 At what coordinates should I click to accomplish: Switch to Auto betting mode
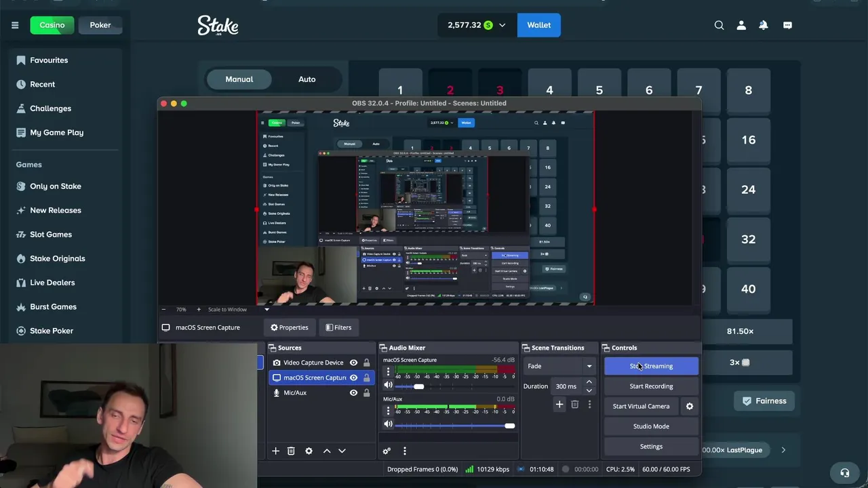[307, 79]
